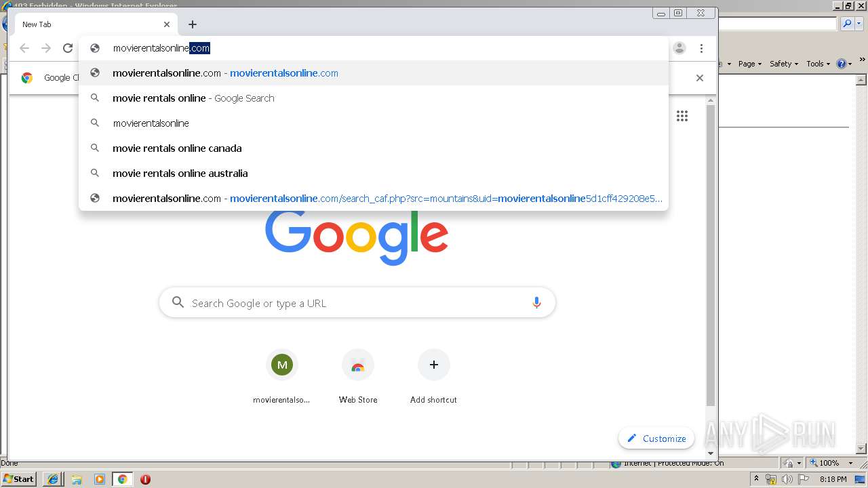Click the Chrome taskbar icon
This screenshot has height=488, width=868.
tap(122, 479)
